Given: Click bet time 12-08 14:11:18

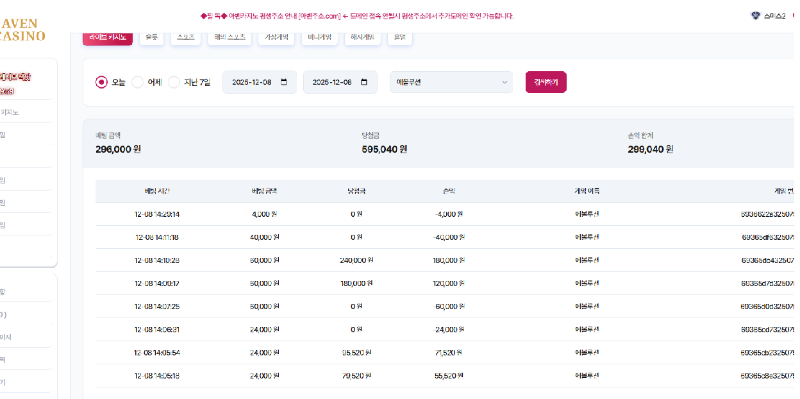Looking at the screenshot, I should (157, 237).
